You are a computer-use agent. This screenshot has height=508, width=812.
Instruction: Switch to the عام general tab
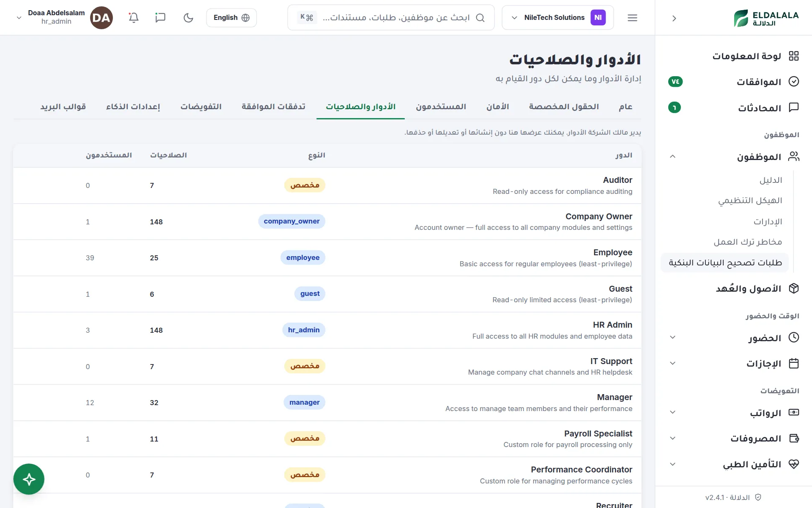625,107
